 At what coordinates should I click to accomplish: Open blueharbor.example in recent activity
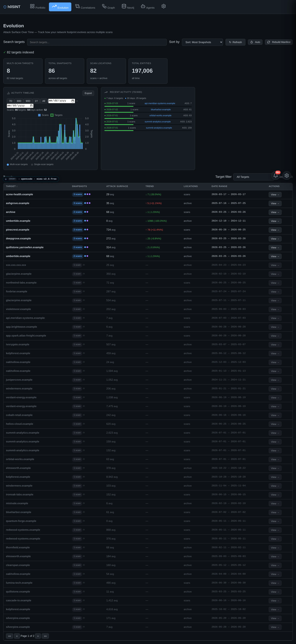[x=161, y=110]
